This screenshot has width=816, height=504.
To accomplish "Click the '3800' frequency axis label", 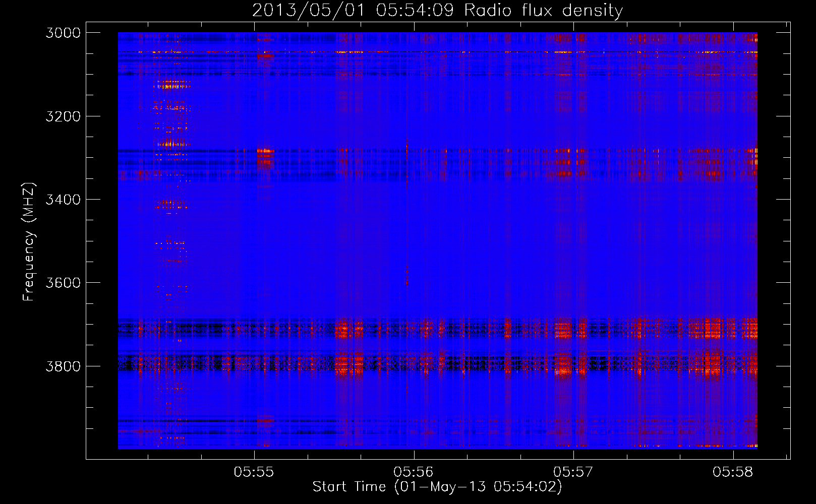I will (63, 366).
